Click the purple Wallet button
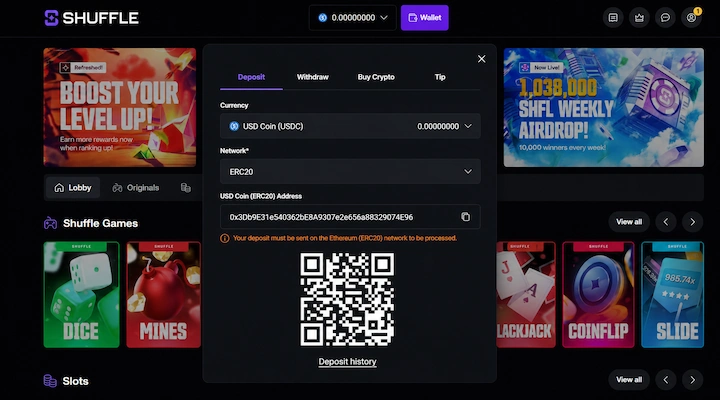Image resolution: width=720 pixels, height=400 pixels. click(424, 18)
